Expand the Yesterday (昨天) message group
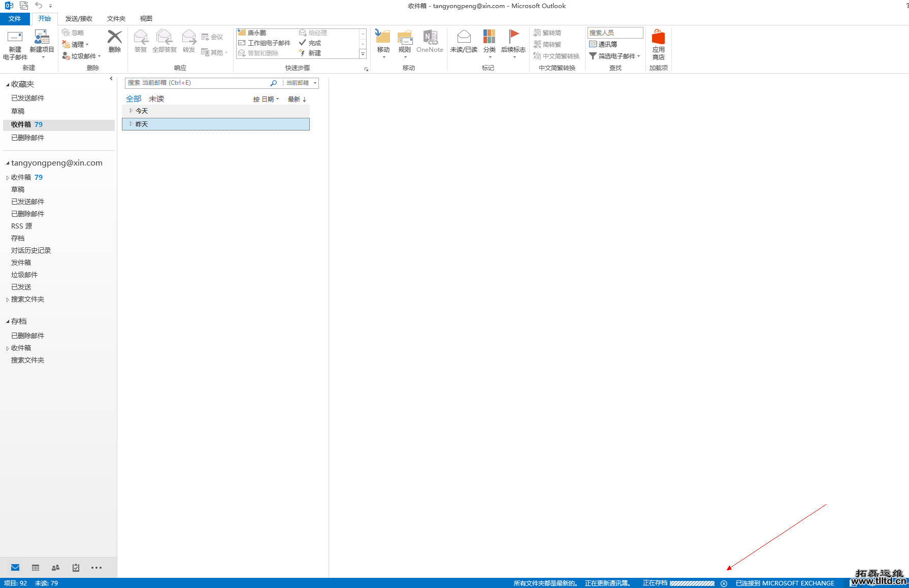This screenshot has width=909, height=588. (x=131, y=124)
